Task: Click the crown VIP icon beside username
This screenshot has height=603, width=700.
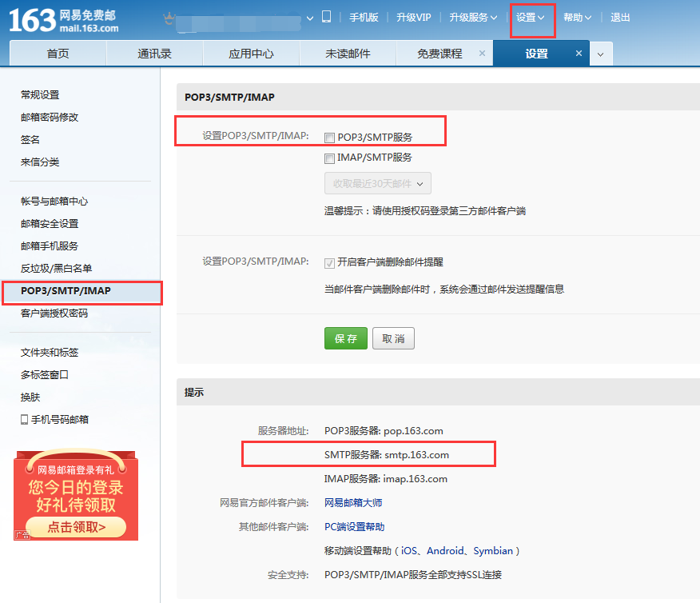Action: [x=169, y=18]
